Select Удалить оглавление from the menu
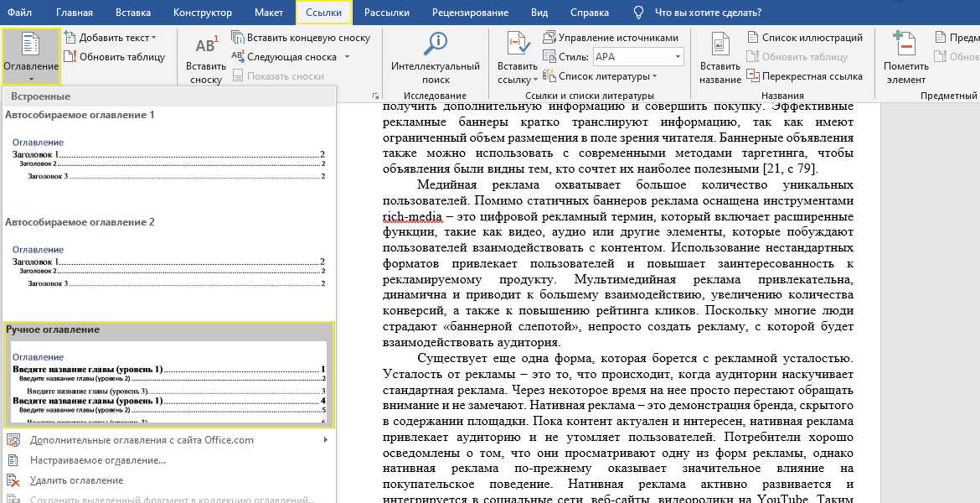The height and width of the screenshot is (503, 980). click(x=76, y=480)
